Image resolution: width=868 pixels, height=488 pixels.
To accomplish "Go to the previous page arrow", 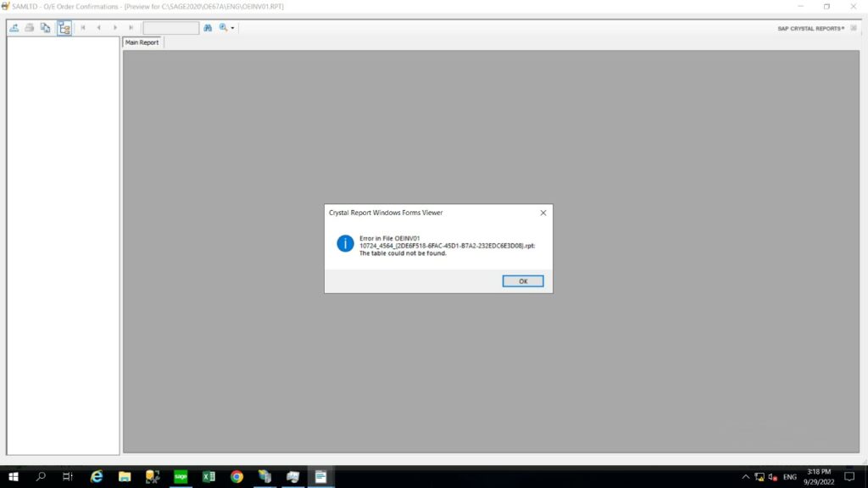I will tap(99, 28).
